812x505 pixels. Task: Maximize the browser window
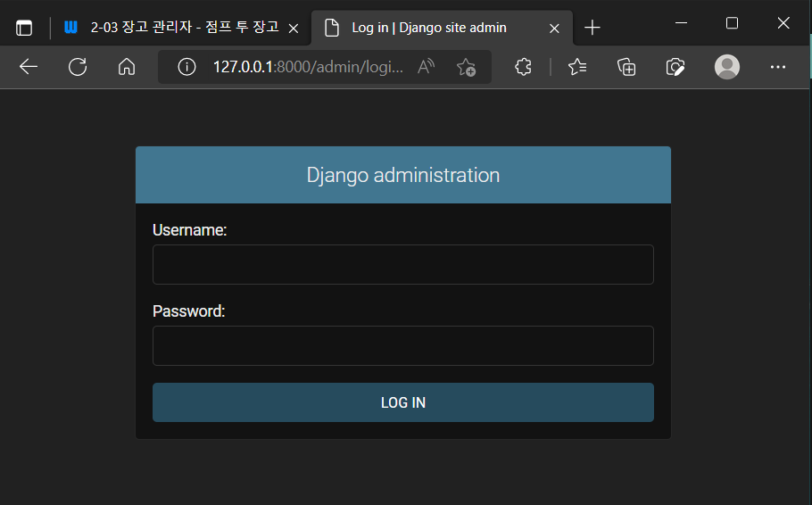[732, 23]
